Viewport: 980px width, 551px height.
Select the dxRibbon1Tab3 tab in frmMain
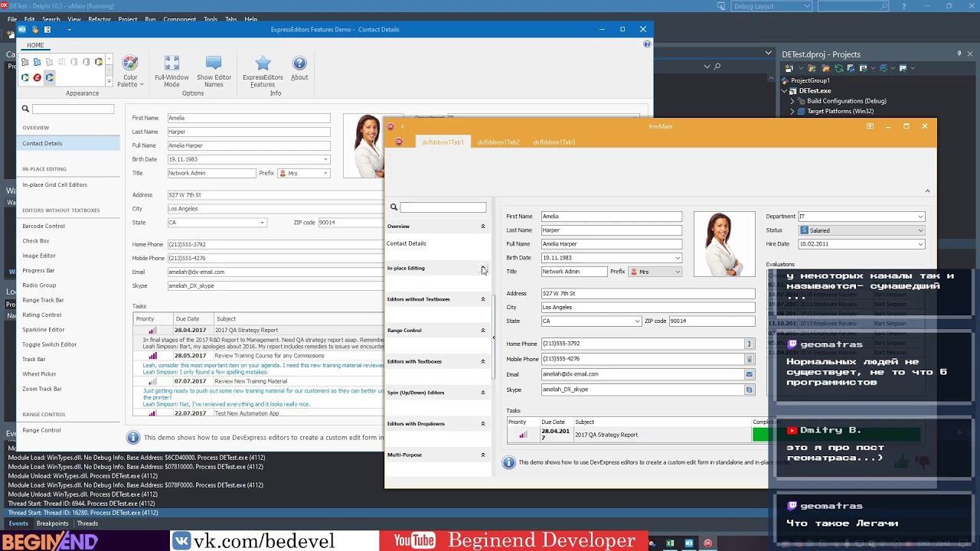pos(554,142)
